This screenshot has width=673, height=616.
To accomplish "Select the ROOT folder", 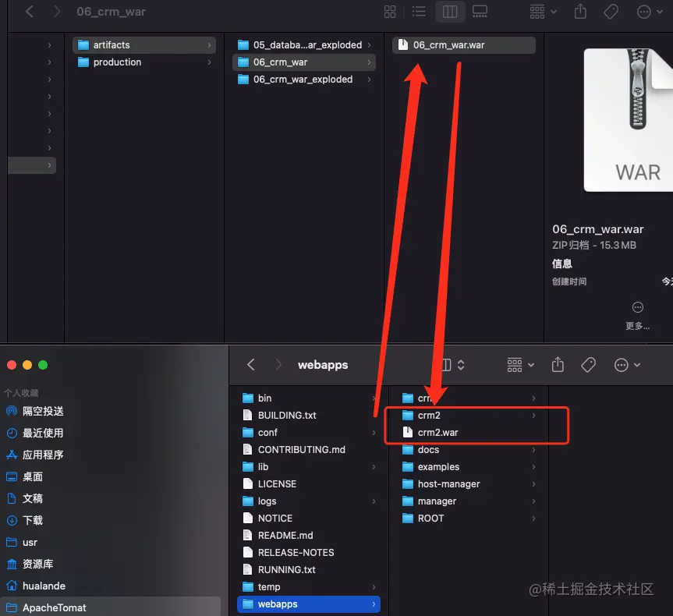I will 469,519.
